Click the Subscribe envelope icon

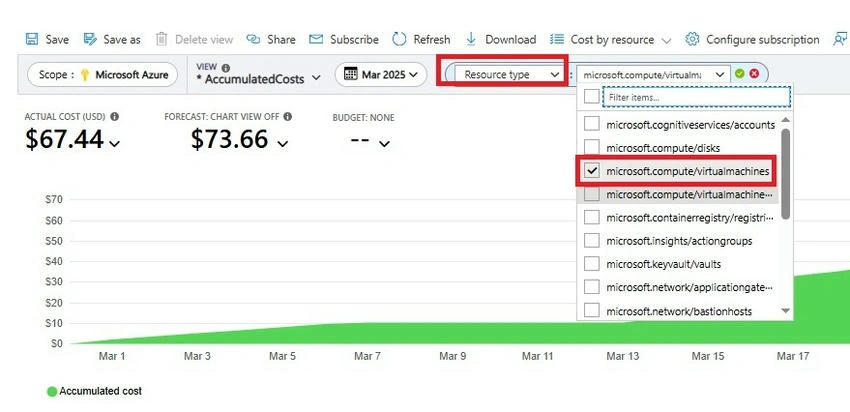(316, 40)
